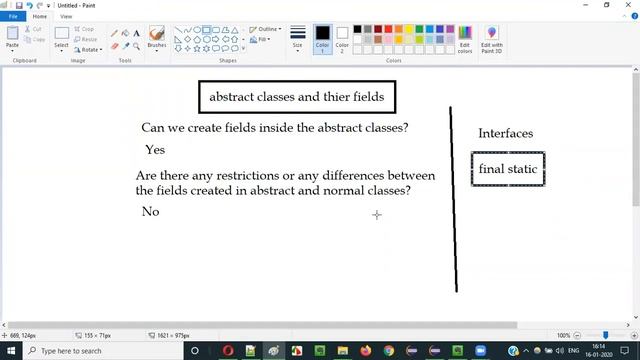640x360 pixels.
Task: Move the zoom level slider
Action: tap(606, 335)
